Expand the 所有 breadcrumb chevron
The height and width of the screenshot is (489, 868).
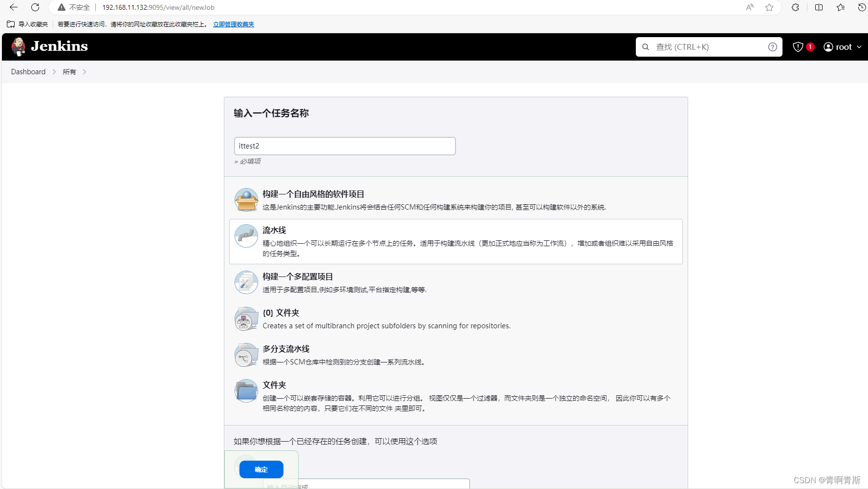click(85, 72)
